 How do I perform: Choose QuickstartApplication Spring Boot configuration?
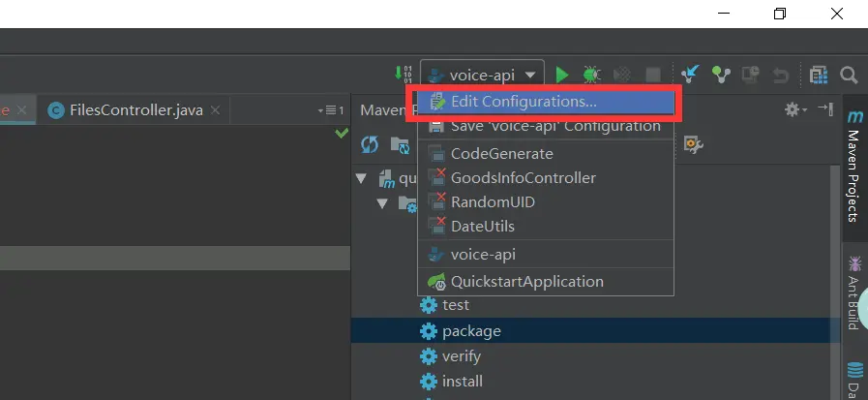click(x=545, y=282)
